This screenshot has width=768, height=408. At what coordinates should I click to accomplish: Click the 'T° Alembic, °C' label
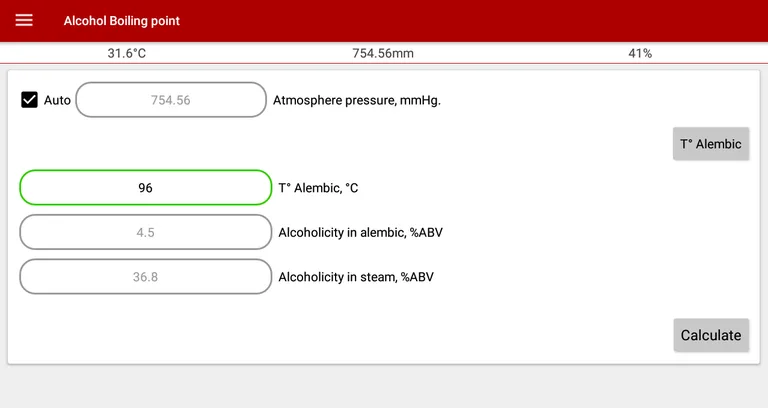click(x=318, y=188)
